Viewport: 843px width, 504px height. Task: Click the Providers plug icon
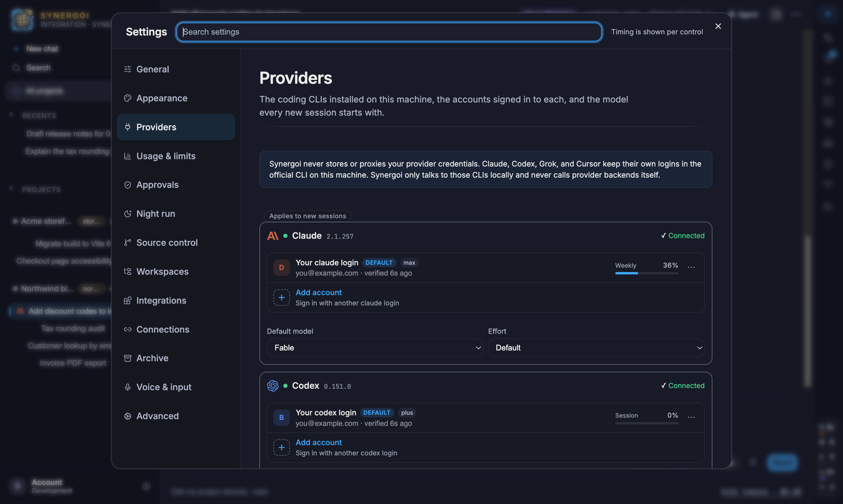[x=127, y=127]
